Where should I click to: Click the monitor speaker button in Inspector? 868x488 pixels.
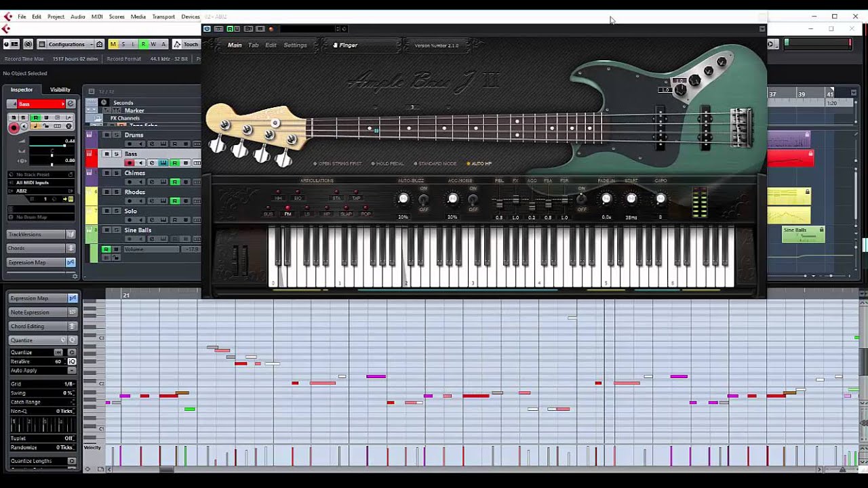pyautogui.click(x=24, y=127)
